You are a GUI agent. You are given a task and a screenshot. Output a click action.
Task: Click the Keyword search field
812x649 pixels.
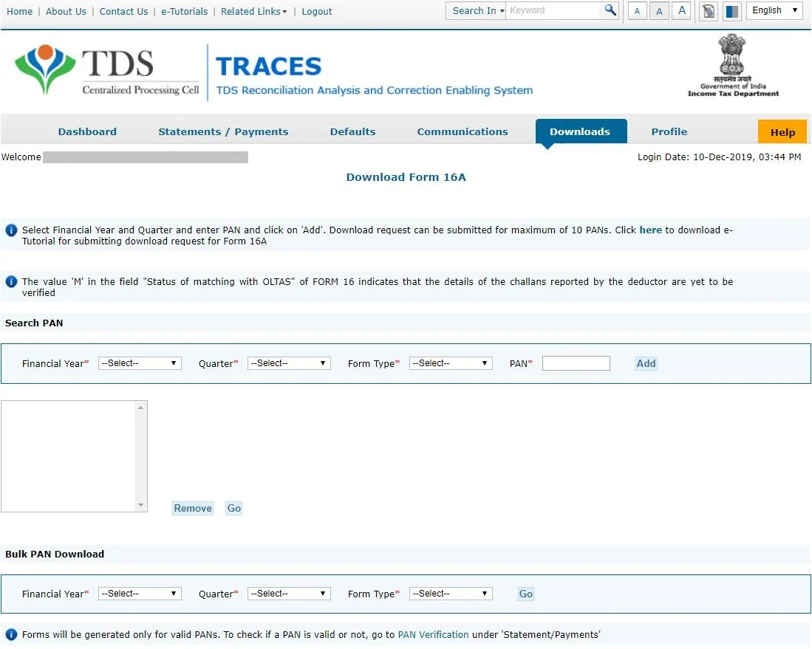(554, 10)
